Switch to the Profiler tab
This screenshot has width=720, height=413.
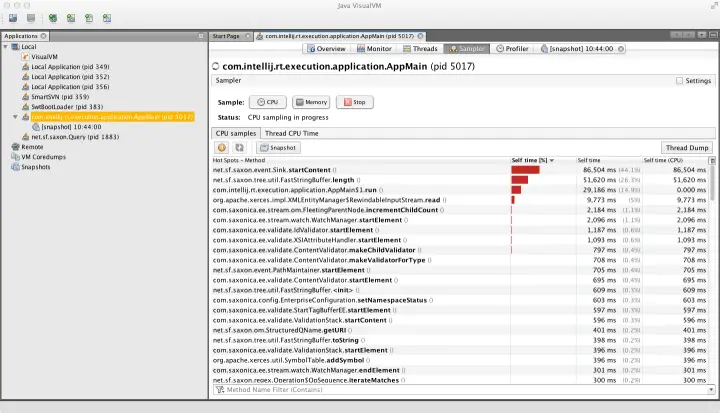click(x=512, y=49)
